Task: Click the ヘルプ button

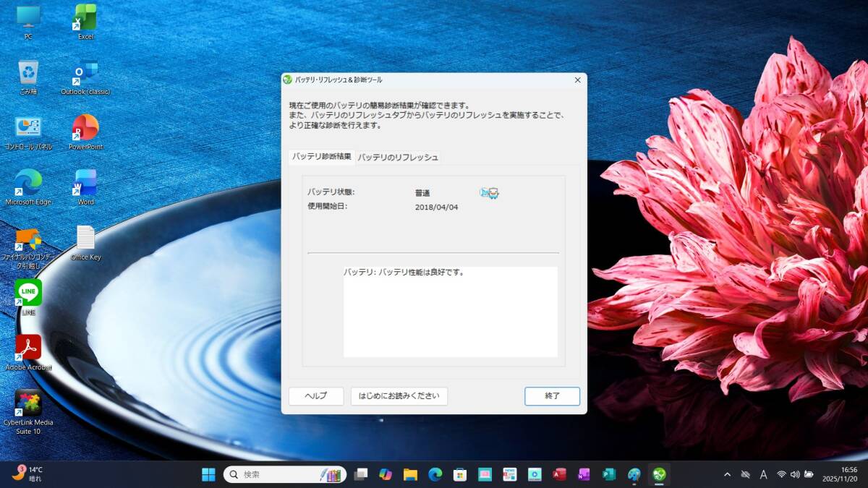Action: [x=316, y=396]
